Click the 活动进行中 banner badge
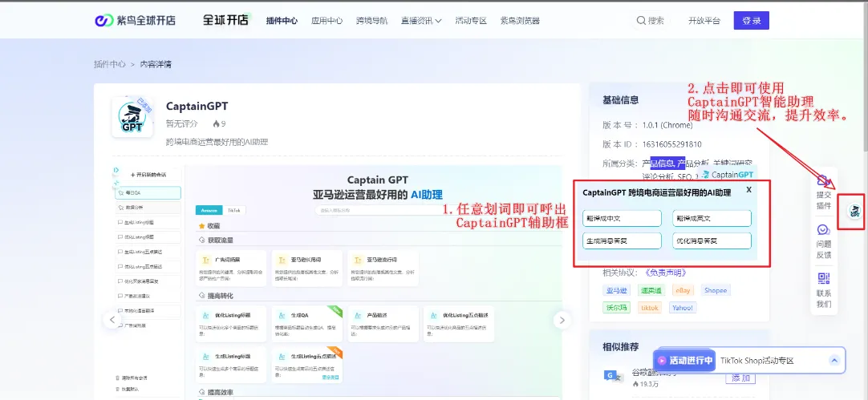Viewport: 868px width, 400px height. pos(685,360)
